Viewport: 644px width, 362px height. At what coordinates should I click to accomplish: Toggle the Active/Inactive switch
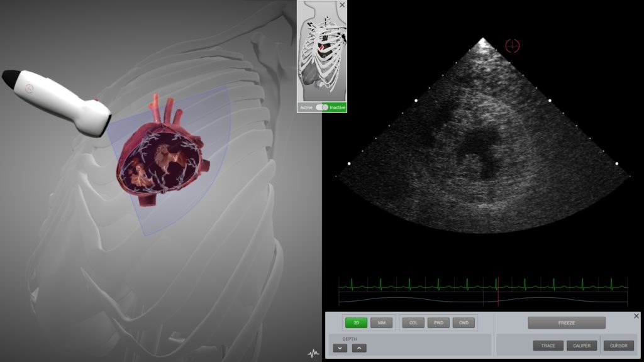[322, 107]
